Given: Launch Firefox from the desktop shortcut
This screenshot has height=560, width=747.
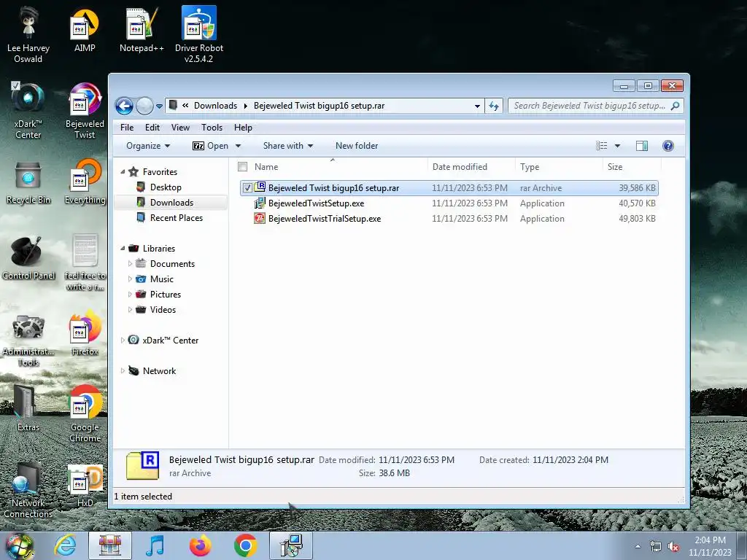Looking at the screenshot, I should pos(85,333).
